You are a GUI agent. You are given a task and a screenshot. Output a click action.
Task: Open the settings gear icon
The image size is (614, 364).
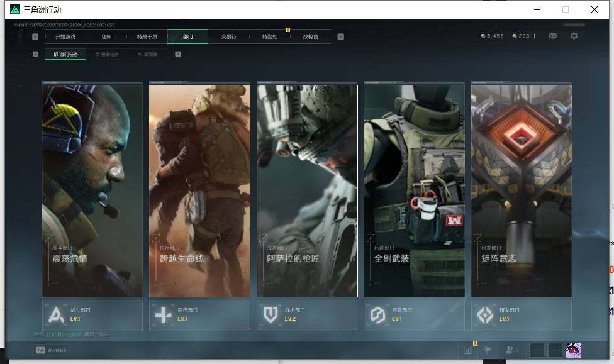(x=574, y=36)
